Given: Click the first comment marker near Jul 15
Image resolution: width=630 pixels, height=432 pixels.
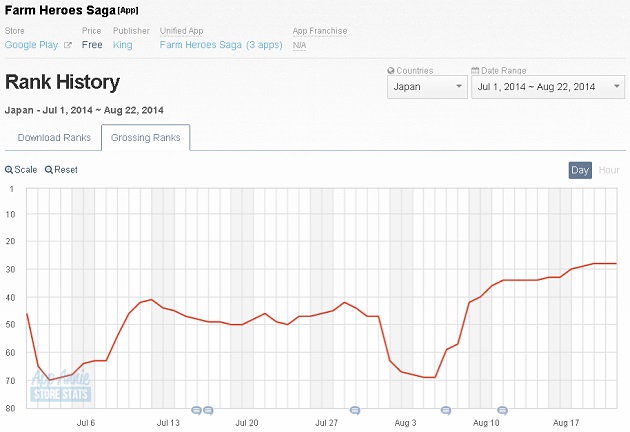Looking at the screenshot, I should 196,410.
